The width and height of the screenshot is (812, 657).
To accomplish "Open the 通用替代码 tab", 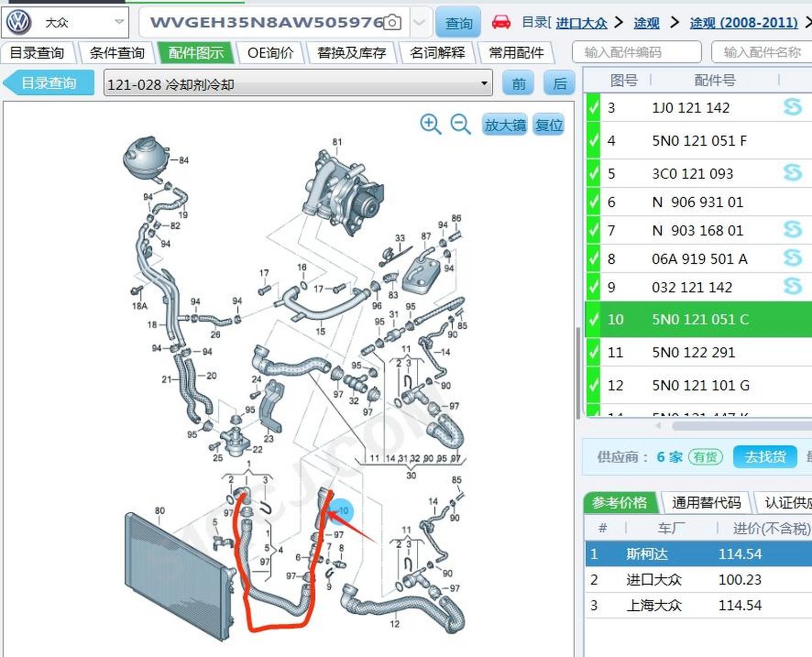I will (706, 502).
